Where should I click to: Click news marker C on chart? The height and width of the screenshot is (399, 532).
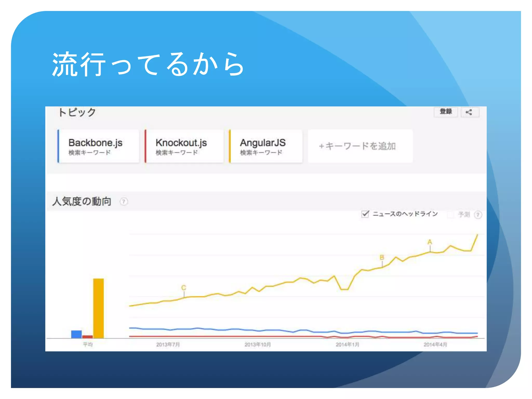pos(184,288)
